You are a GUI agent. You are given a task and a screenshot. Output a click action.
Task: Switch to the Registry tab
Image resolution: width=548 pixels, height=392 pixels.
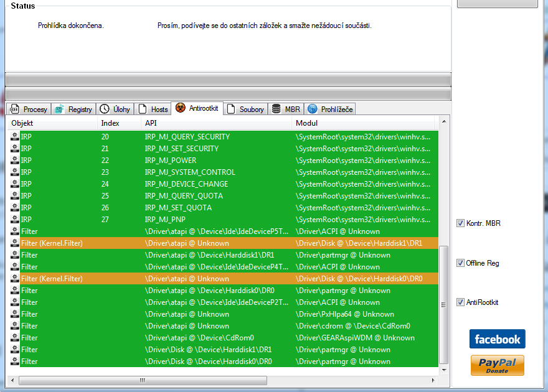(x=73, y=110)
